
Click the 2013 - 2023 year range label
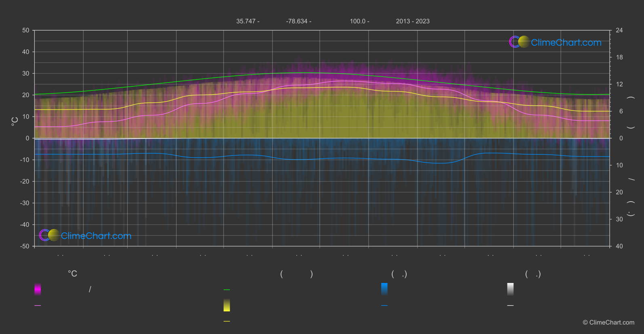(413, 21)
